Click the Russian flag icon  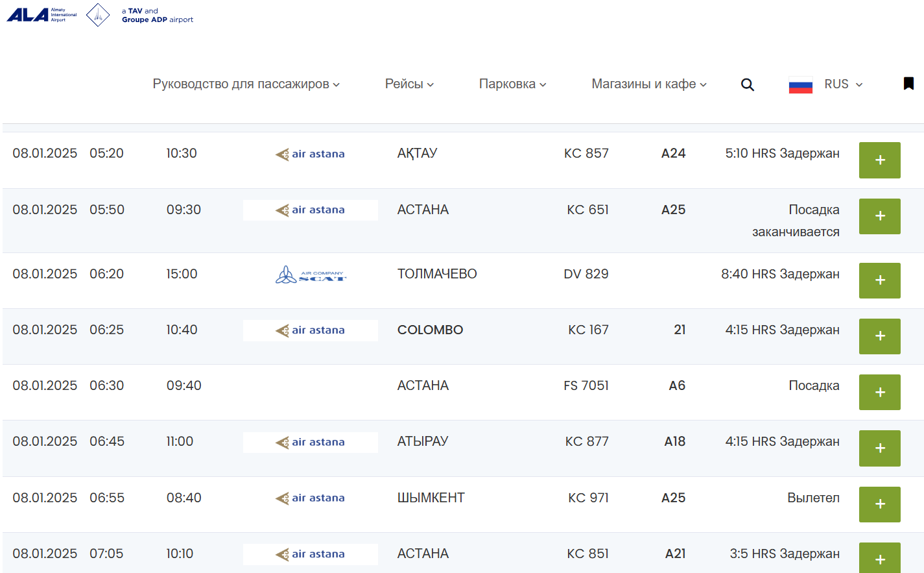(800, 84)
